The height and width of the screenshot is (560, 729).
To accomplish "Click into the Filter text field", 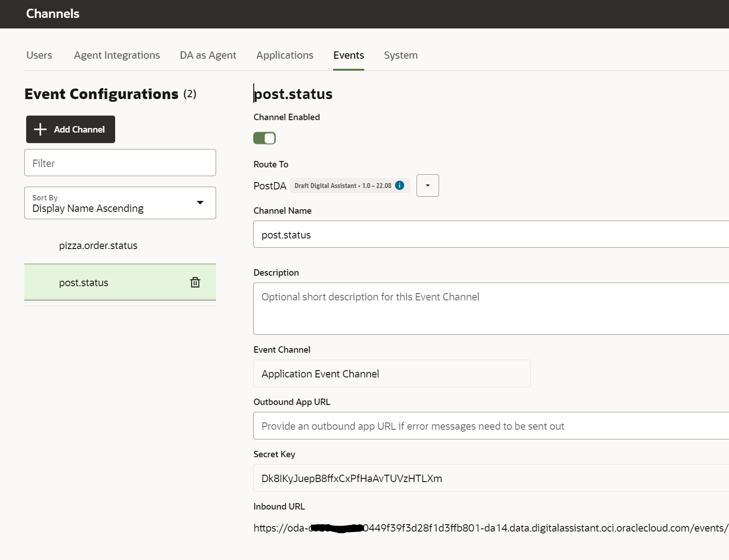I will 120,163.
